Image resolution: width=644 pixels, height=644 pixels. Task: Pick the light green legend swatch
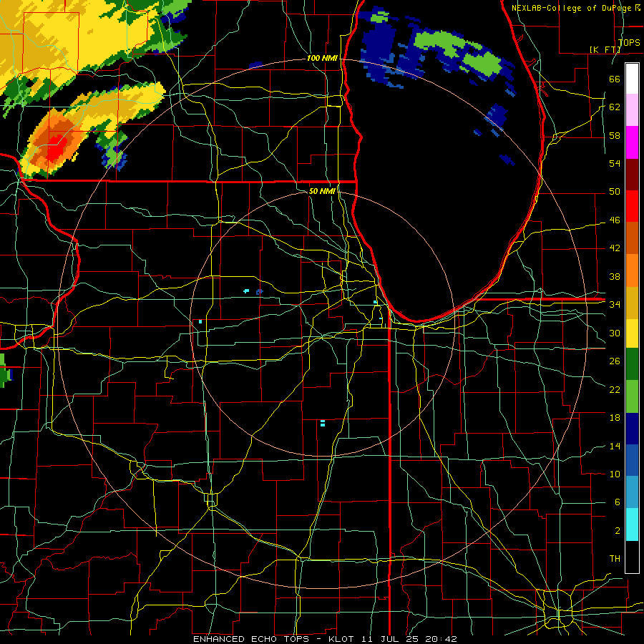(632, 396)
